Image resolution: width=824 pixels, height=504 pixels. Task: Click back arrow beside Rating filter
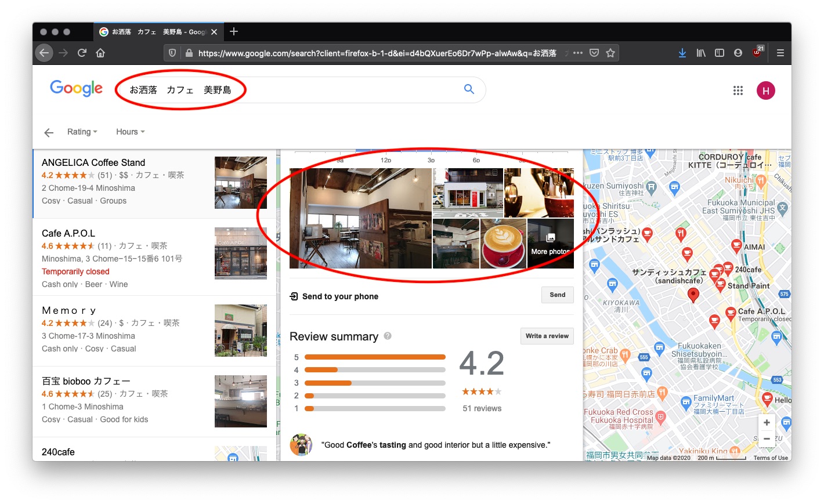49,132
